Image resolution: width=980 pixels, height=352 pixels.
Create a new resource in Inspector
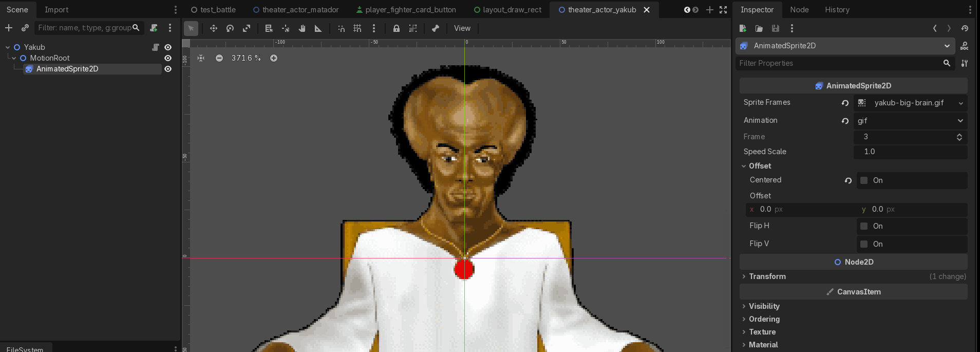click(743, 28)
